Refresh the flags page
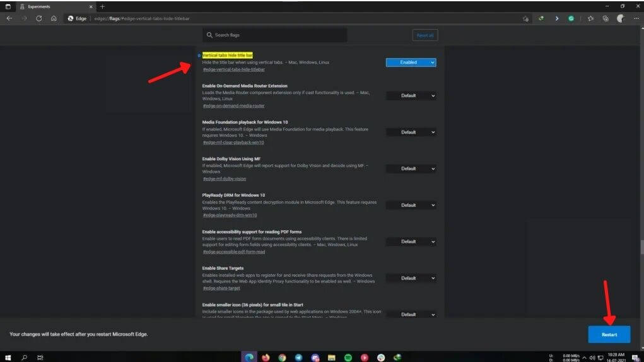The width and height of the screenshot is (644, 362). coord(39,19)
